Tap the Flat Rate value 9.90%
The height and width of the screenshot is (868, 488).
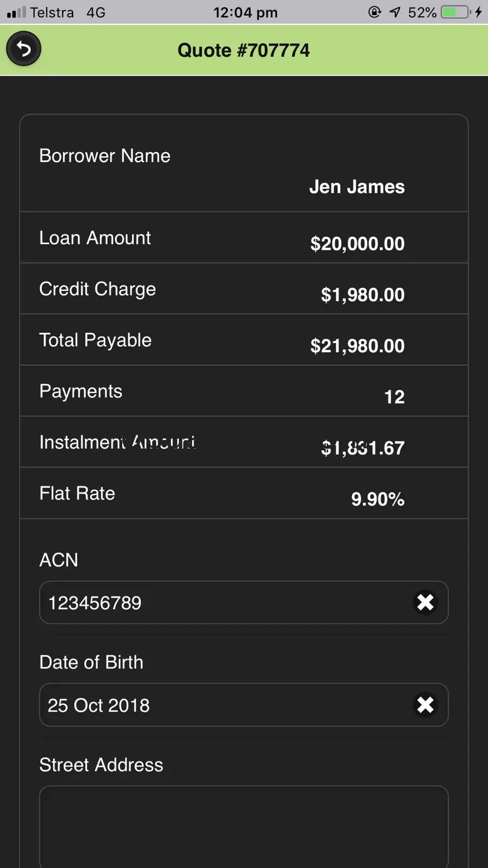pyautogui.click(x=377, y=499)
